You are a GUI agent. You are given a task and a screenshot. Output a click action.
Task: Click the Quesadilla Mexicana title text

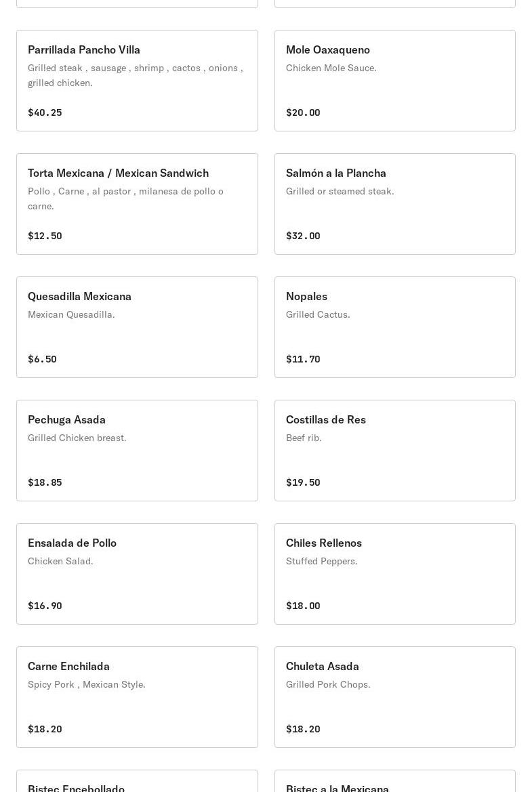[x=79, y=296]
